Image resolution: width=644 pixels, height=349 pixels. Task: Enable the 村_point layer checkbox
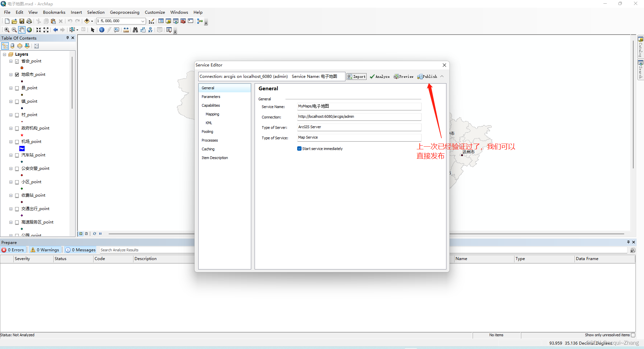pyautogui.click(x=17, y=115)
